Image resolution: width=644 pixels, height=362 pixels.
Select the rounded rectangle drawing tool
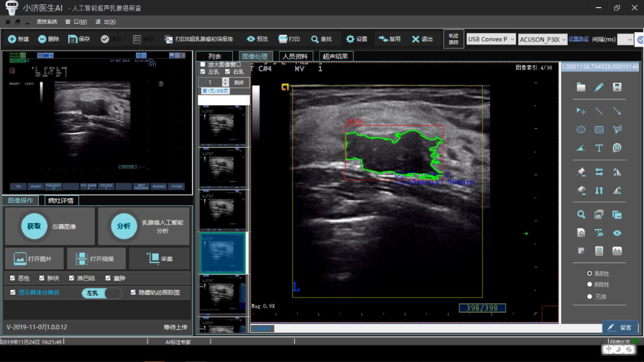(x=599, y=129)
